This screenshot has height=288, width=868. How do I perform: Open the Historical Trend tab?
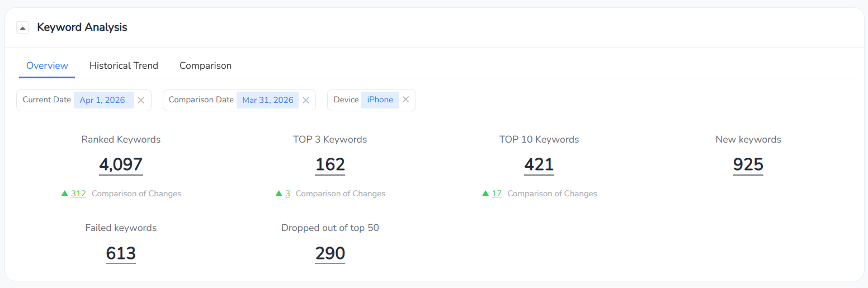[124, 65]
